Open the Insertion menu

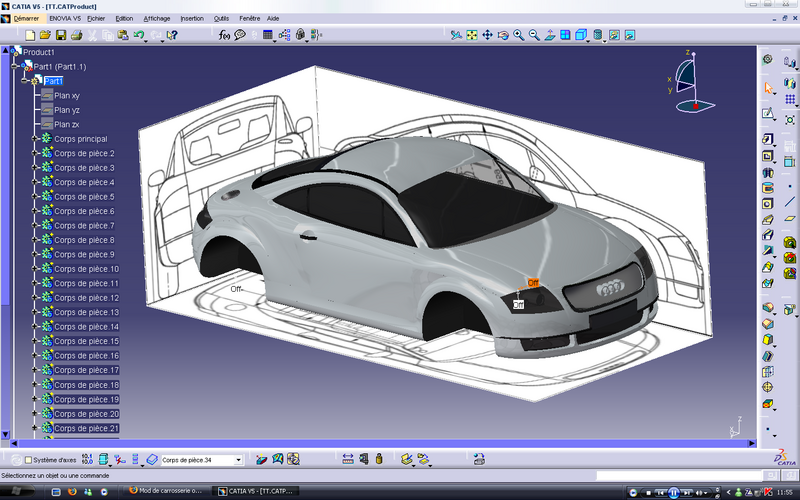click(x=191, y=18)
